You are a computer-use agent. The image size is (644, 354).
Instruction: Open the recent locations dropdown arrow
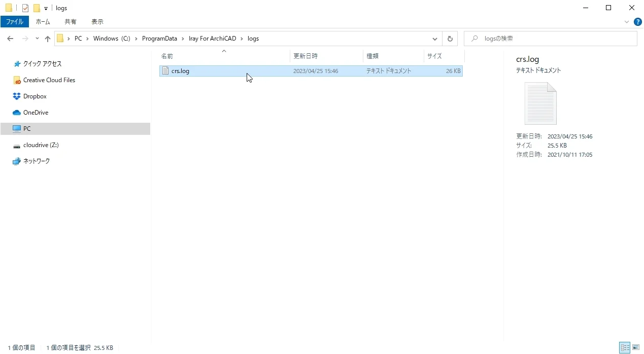click(37, 39)
